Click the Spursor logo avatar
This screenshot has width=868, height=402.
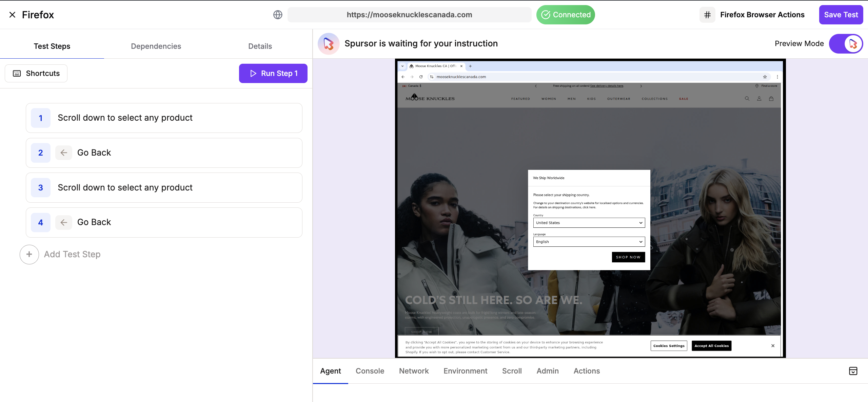click(x=328, y=44)
